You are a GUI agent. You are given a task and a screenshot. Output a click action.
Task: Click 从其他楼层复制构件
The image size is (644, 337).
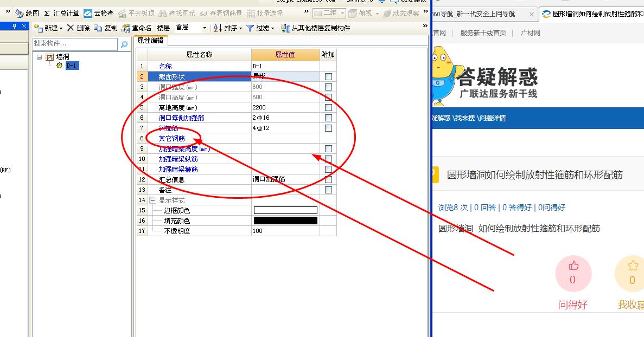click(315, 28)
